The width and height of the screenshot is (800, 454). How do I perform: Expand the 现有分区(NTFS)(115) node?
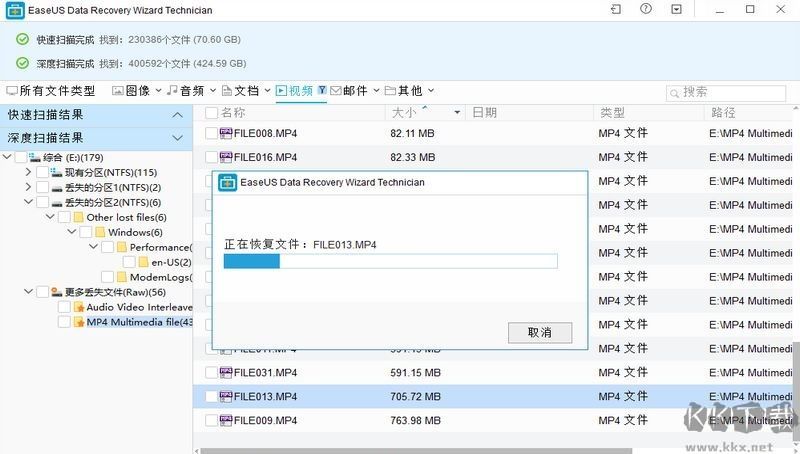click(29, 172)
